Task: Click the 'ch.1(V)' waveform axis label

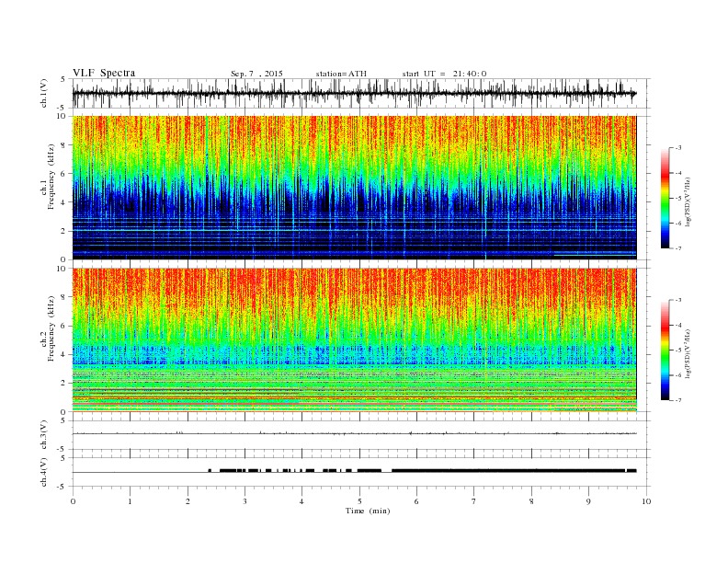Action: [44, 93]
